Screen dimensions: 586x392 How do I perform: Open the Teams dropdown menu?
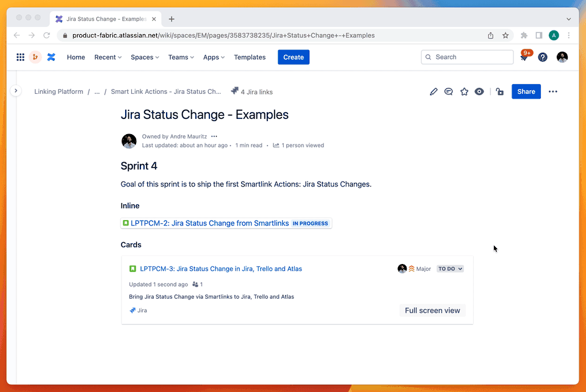tap(181, 57)
